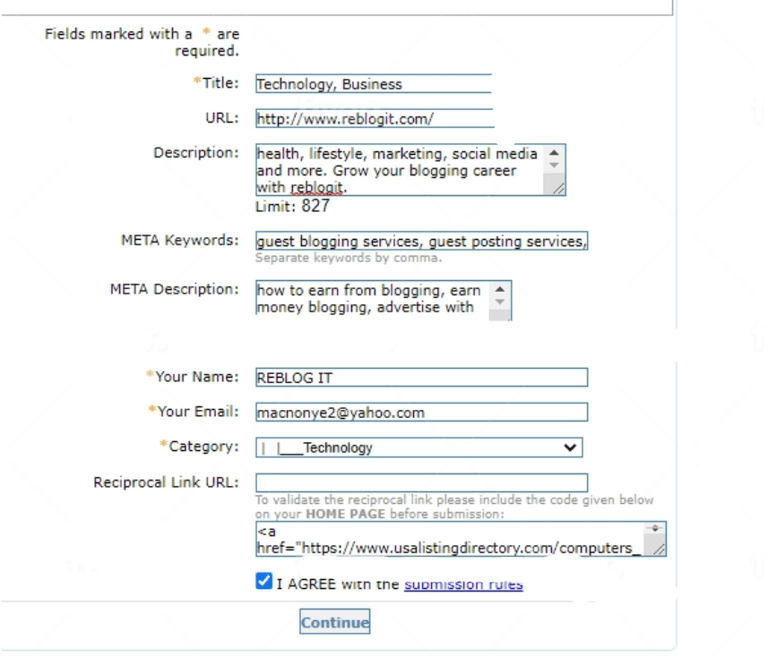Click inside the reciprocal link code box
Image resolution: width=768 pixels, height=656 pixels.
(448, 539)
